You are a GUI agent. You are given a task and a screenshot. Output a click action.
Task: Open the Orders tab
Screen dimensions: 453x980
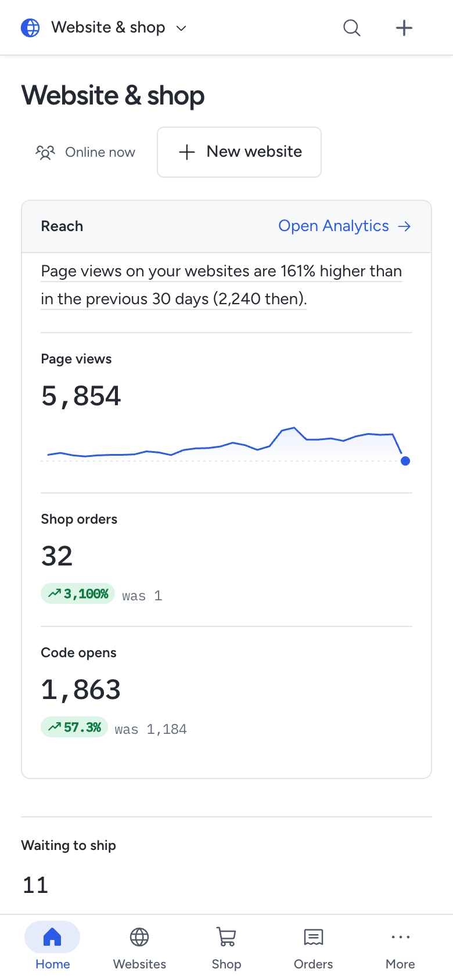[x=314, y=947]
